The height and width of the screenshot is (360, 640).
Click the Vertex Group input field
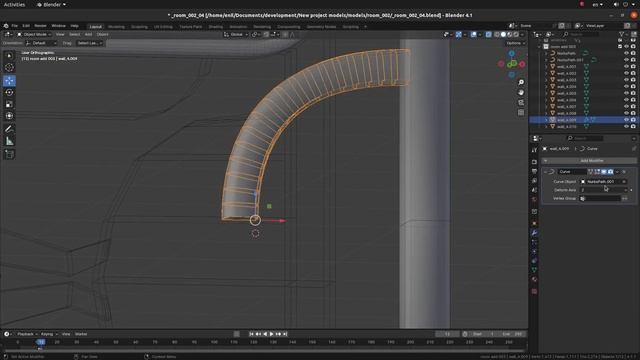[600, 198]
